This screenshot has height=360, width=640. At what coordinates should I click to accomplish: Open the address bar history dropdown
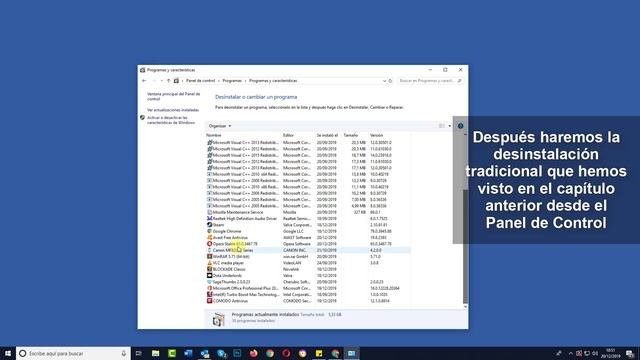pyautogui.click(x=384, y=81)
